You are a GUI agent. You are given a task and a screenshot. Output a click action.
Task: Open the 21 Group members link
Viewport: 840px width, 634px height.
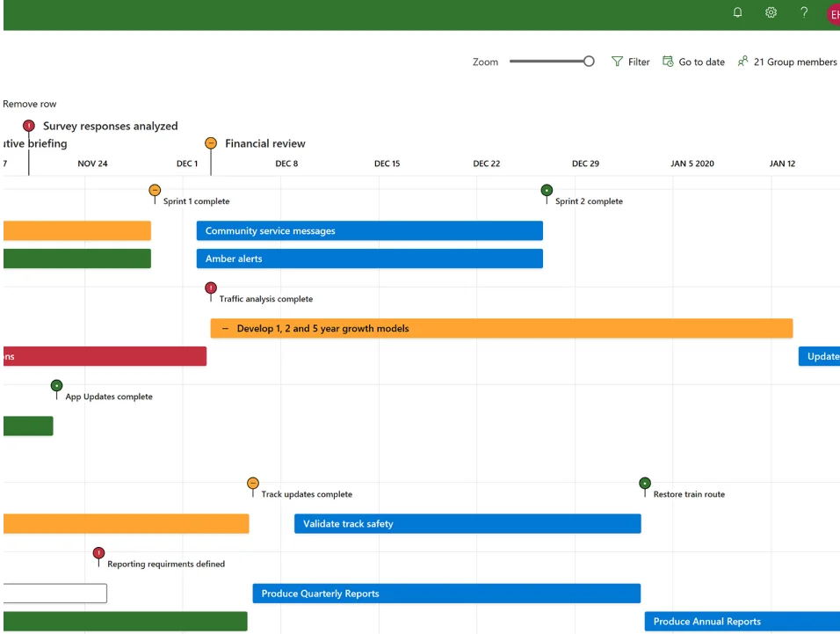(x=795, y=62)
